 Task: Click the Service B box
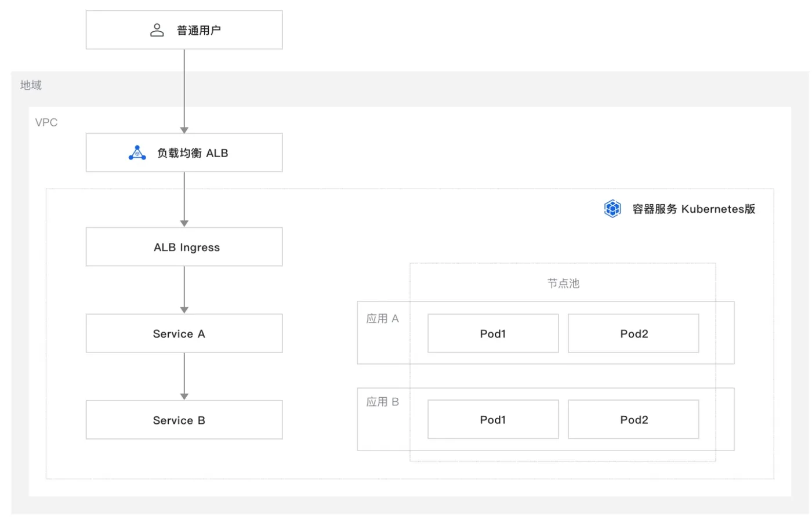pos(184,420)
